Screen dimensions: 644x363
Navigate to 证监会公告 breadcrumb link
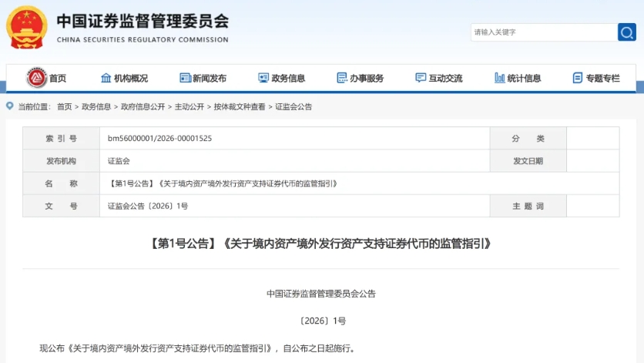coord(293,106)
